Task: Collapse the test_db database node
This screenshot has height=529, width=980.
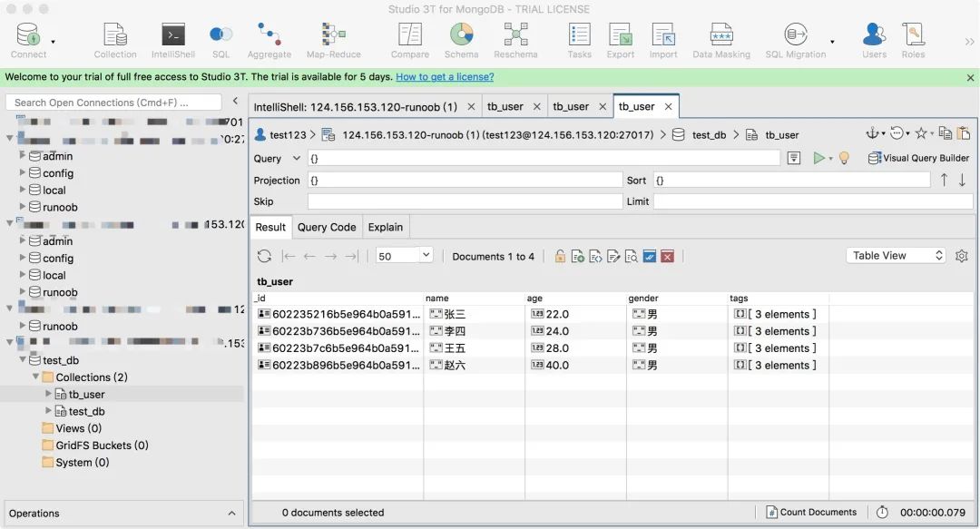Action: click(23, 360)
